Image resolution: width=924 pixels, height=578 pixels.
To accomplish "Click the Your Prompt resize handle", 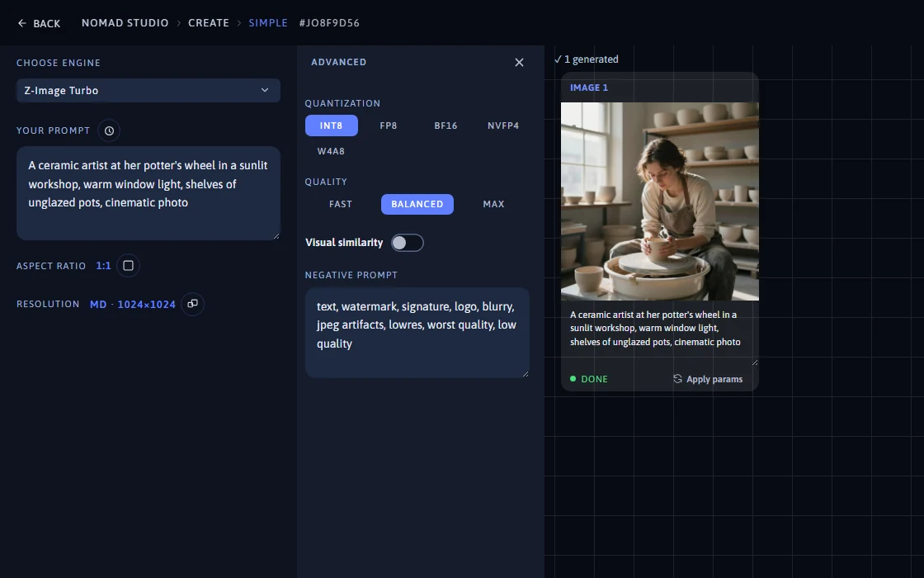I will pyautogui.click(x=276, y=236).
